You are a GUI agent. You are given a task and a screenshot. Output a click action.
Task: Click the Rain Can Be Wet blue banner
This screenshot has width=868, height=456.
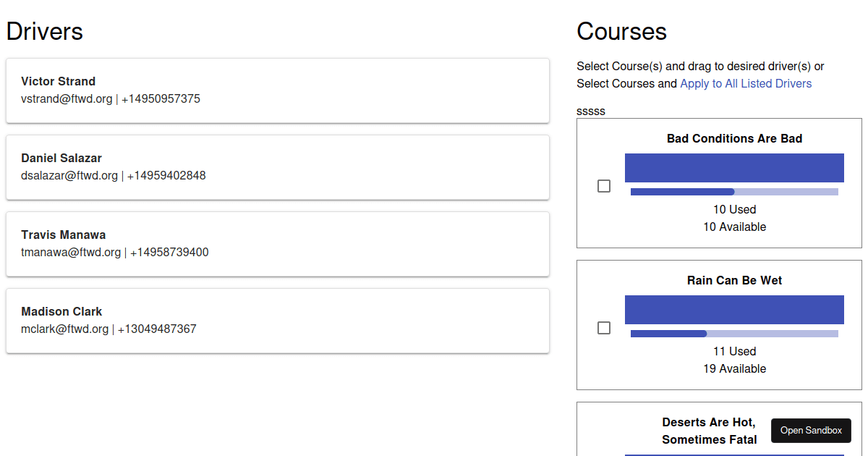pos(734,310)
